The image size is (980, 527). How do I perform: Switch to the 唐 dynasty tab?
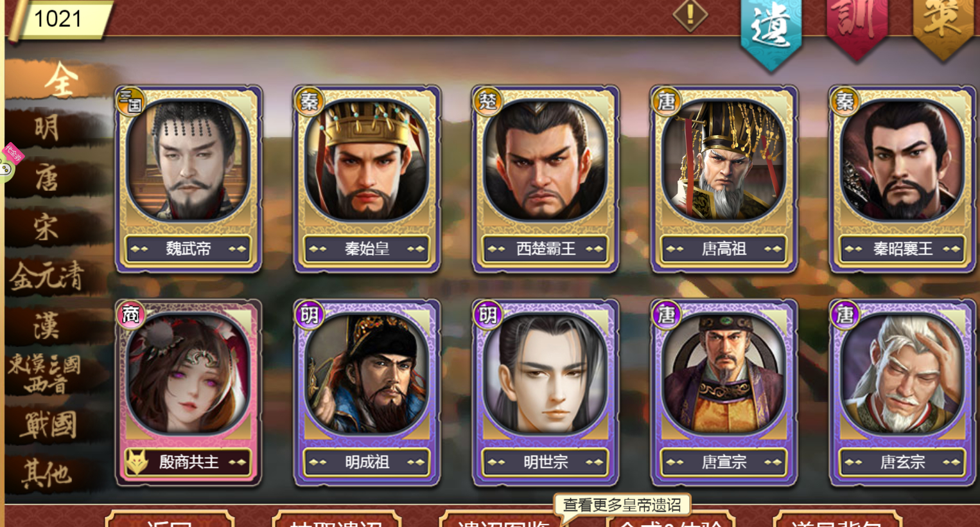pyautogui.click(x=48, y=177)
